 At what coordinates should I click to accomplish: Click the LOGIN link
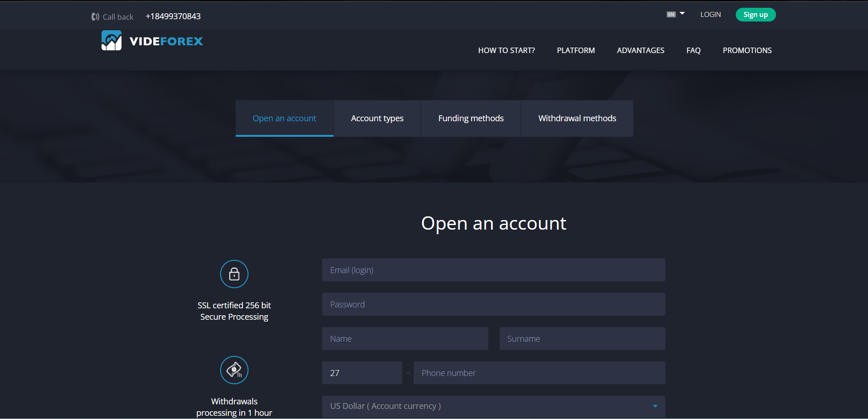coord(710,14)
